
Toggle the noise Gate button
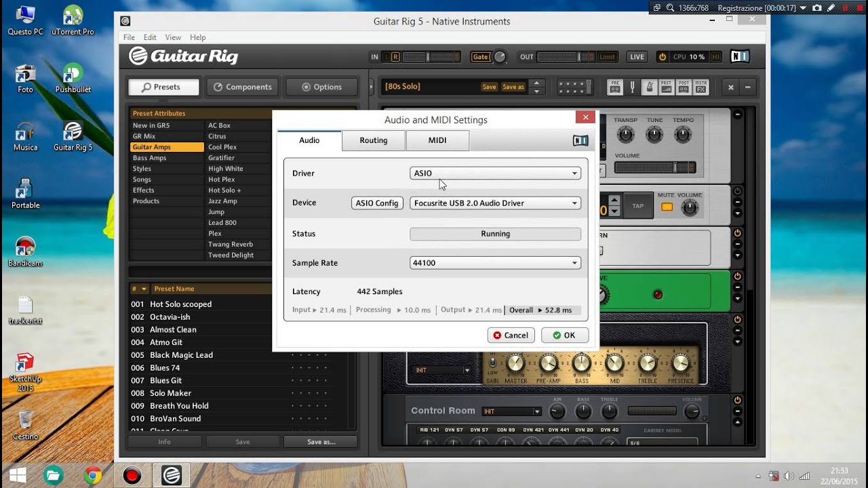[480, 57]
